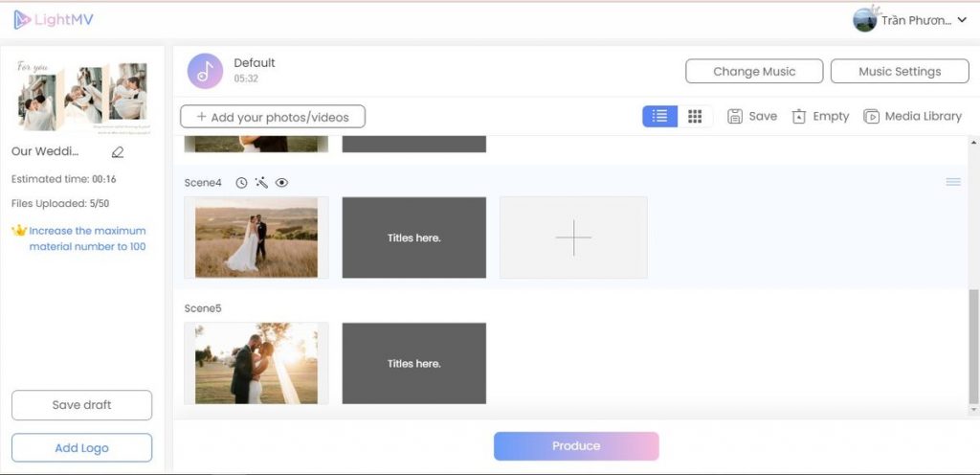Open the Scene4 magic wand effects
The image size is (980, 475).
click(261, 183)
